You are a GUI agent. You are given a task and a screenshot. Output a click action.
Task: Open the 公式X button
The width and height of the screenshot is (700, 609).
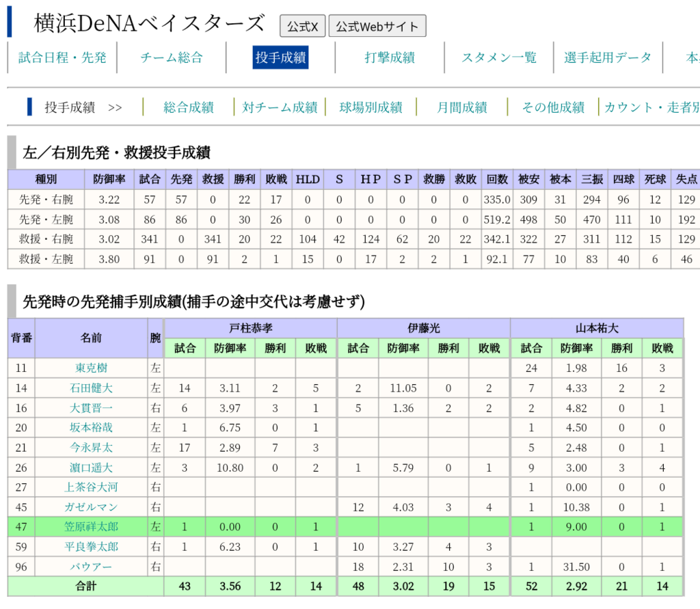[302, 27]
